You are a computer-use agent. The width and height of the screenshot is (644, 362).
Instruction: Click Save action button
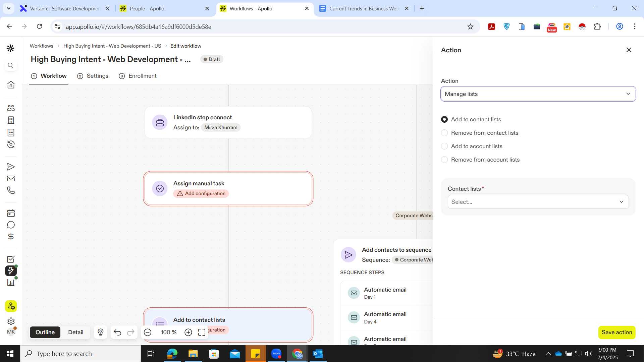617,332
